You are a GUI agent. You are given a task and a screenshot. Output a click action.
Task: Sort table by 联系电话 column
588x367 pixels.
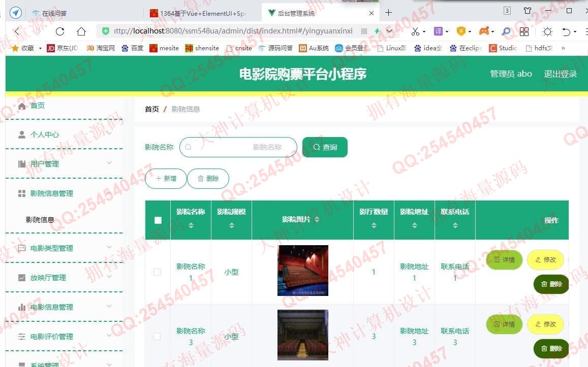[455, 225]
